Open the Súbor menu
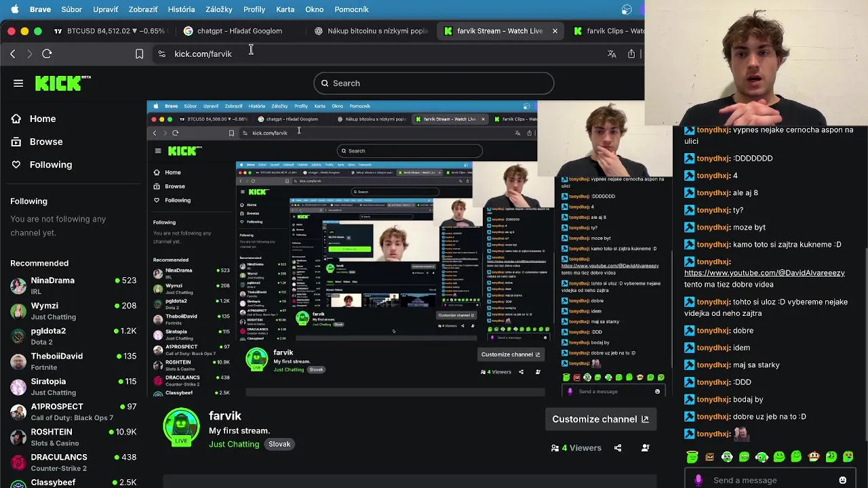The image size is (868, 488). point(71,9)
